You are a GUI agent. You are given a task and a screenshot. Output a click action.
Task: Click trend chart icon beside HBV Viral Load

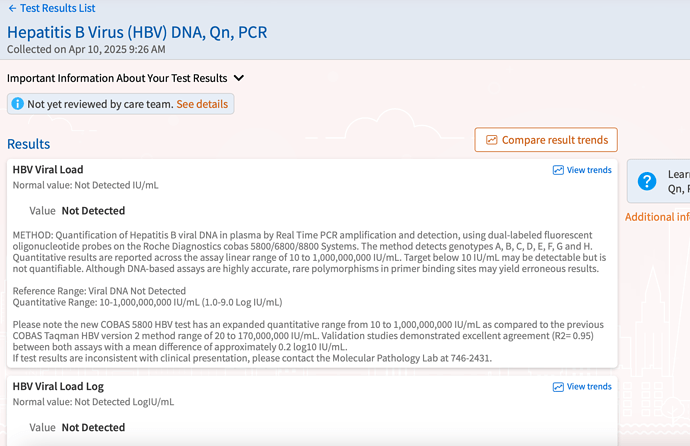[558, 170]
